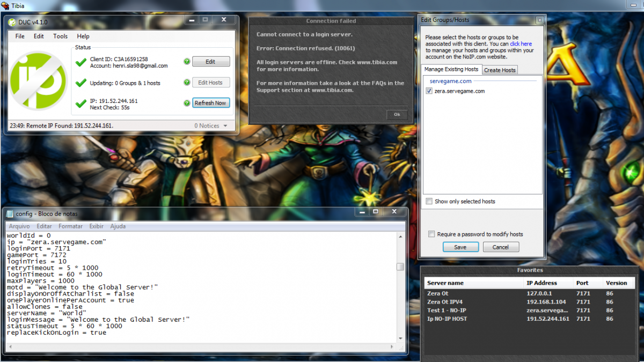Click the Tibia window title icon
This screenshot has height=362, width=644.
coord(6,5)
